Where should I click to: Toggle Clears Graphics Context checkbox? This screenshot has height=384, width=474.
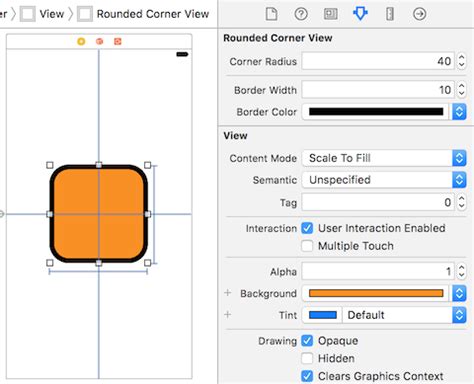click(x=307, y=376)
